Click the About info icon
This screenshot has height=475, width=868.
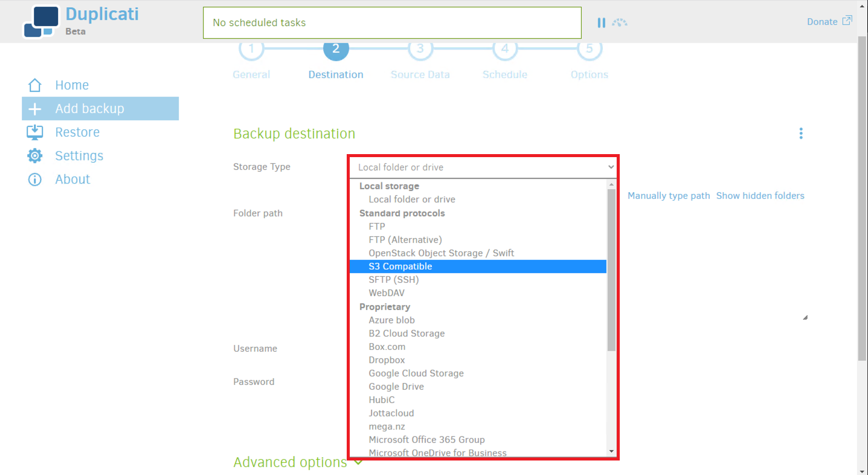point(35,179)
